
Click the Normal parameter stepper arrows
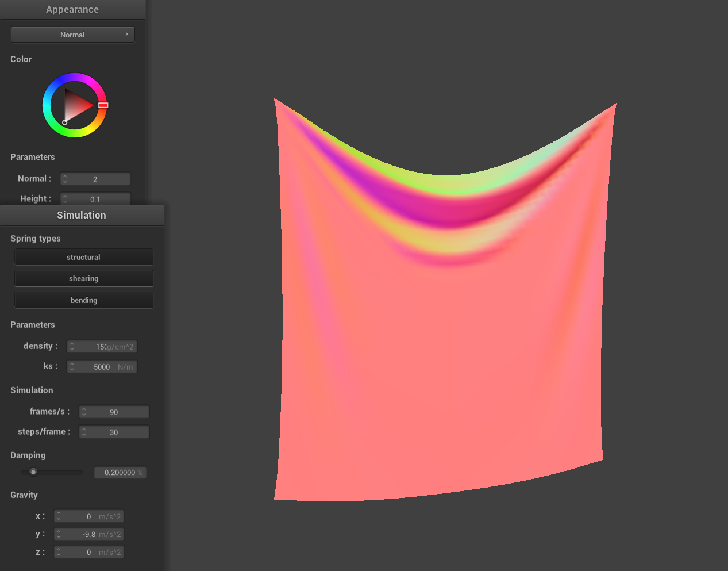(65, 179)
